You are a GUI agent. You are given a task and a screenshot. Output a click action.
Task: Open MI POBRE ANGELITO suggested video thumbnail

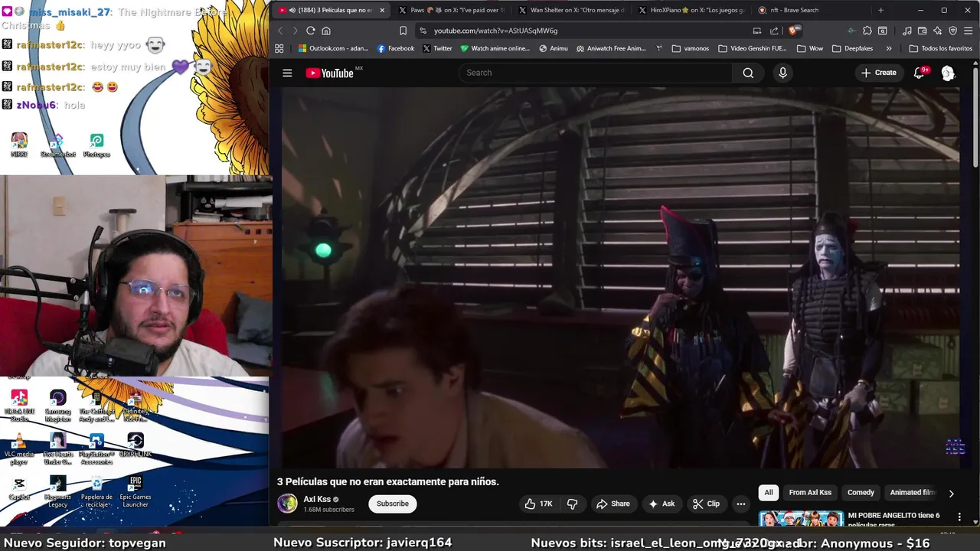801,519
